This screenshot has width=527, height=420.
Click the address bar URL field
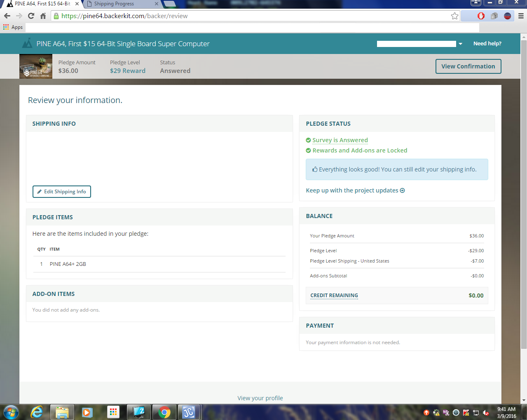coord(247,16)
